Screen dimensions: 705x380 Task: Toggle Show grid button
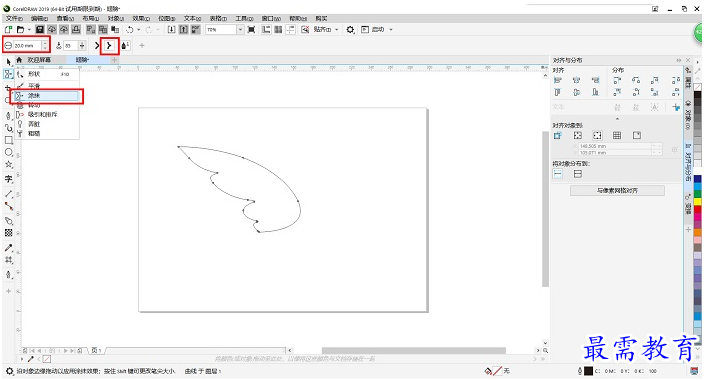(x=278, y=30)
